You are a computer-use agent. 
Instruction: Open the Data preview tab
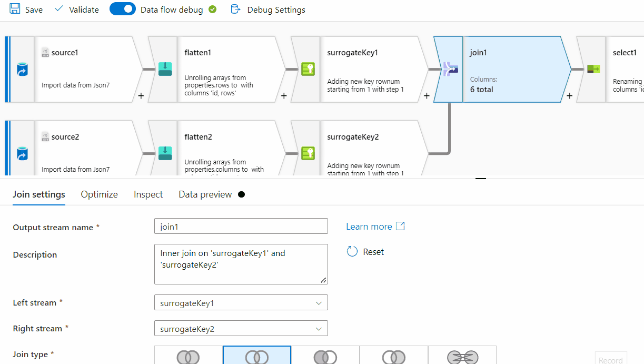[205, 194]
